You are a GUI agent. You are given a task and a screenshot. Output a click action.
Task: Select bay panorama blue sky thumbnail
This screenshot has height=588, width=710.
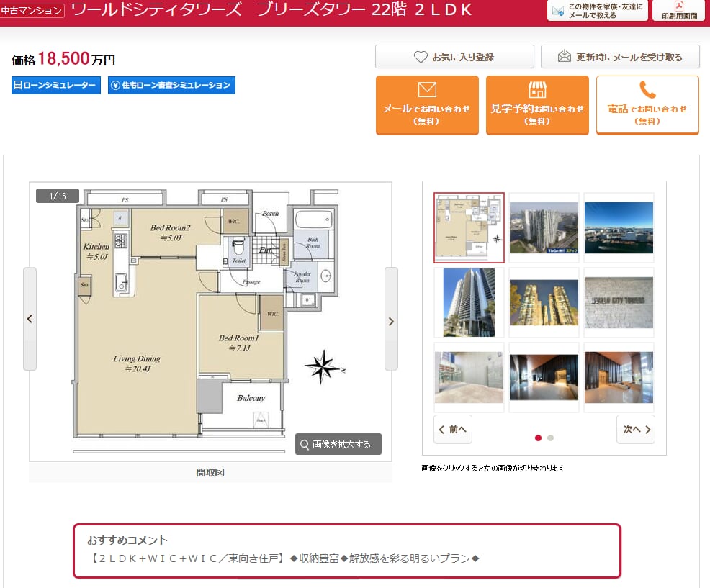tap(619, 227)
